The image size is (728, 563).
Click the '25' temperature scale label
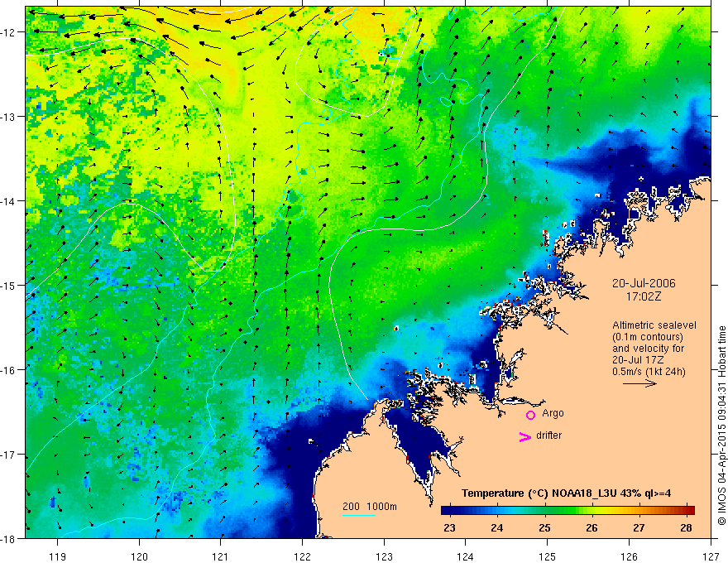(544, 527)
